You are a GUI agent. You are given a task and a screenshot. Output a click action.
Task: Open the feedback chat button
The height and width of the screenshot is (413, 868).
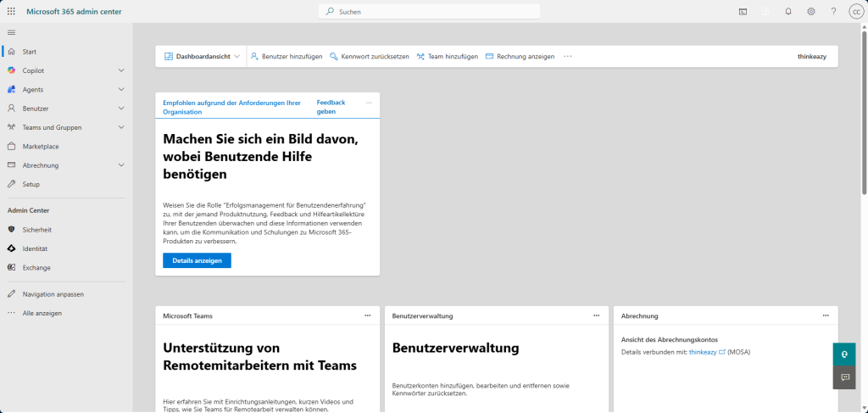[x=844, y=377]
